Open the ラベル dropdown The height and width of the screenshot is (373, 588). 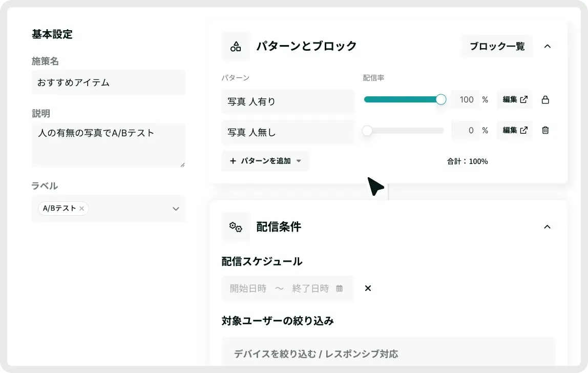pyautogui.click(x=176, y=209)
